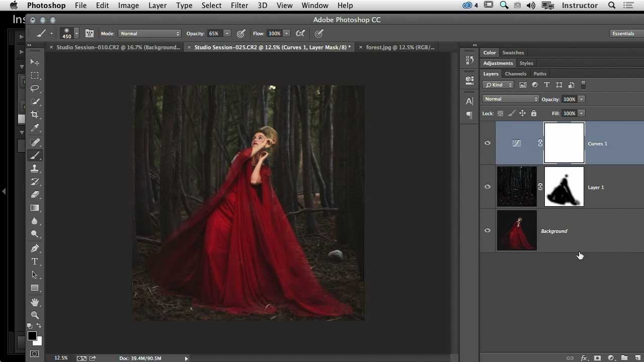The image size is (644, 362).
Task: Toggle filter for type layers
Action: click(547, 85)
